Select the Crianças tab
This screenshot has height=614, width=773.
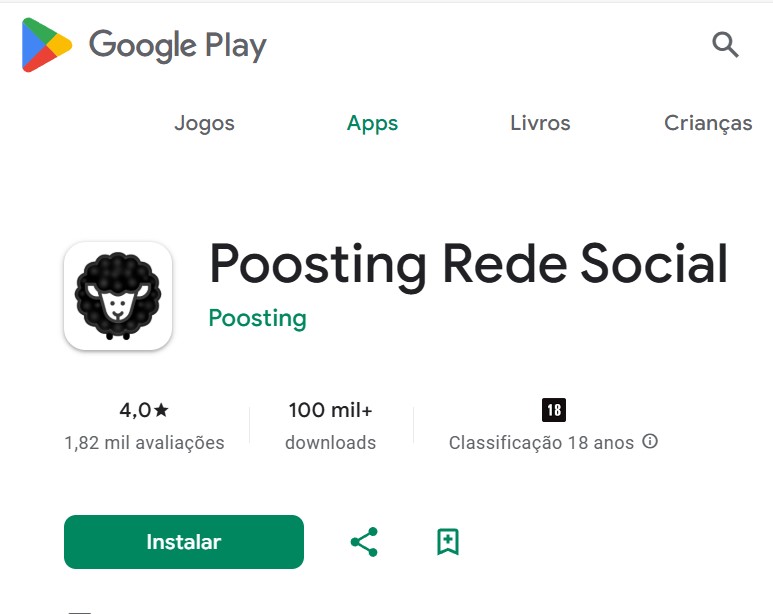point(708,123)
